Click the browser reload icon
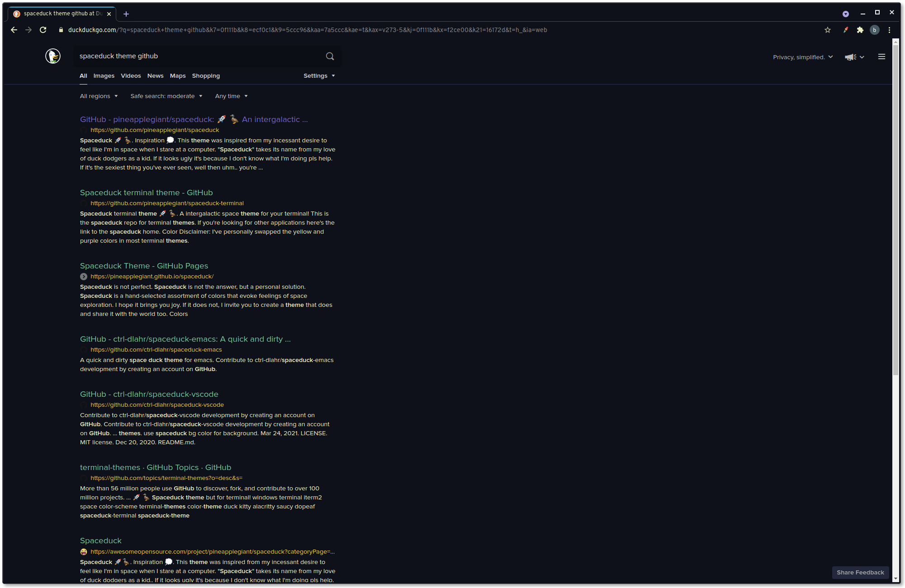This screenshot has width=905, height=588. pyautogui.click(x=43, y=30)
